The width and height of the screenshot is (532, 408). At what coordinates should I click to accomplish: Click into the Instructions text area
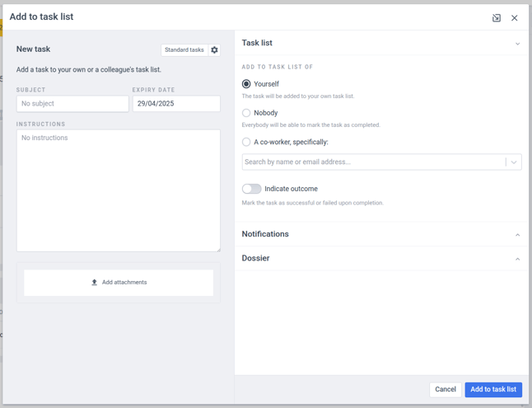pos(119,190)
